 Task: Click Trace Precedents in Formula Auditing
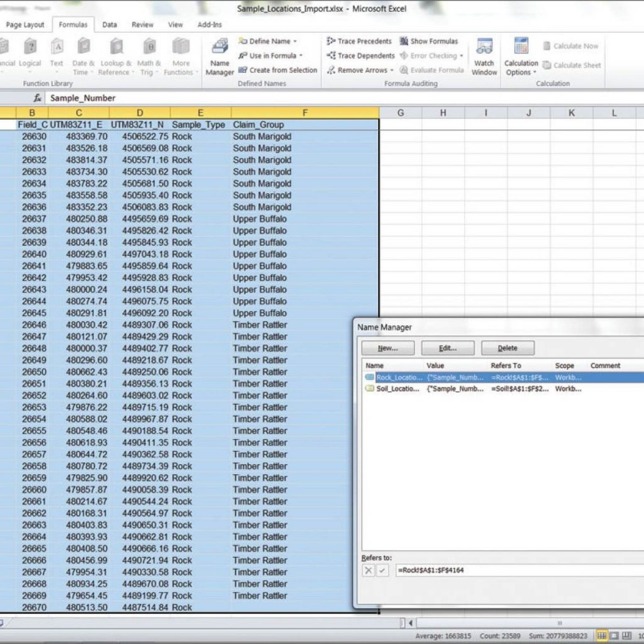pos(359,42)
